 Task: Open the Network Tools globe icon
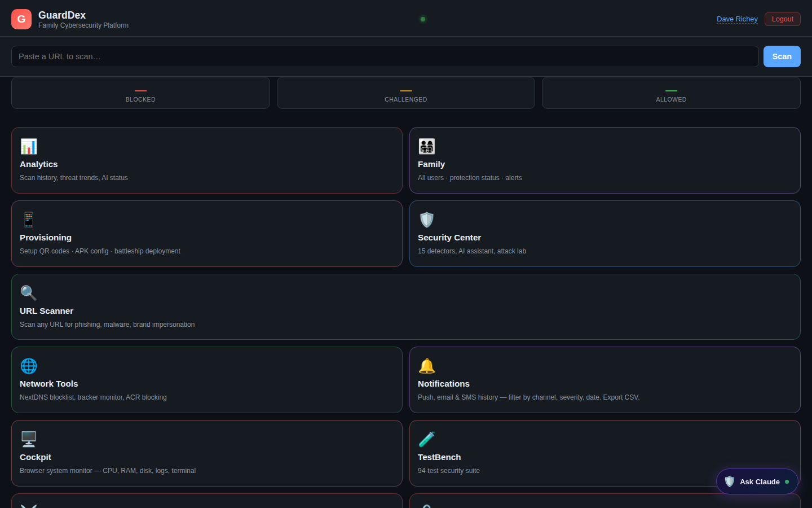click(x=29, y=366)
